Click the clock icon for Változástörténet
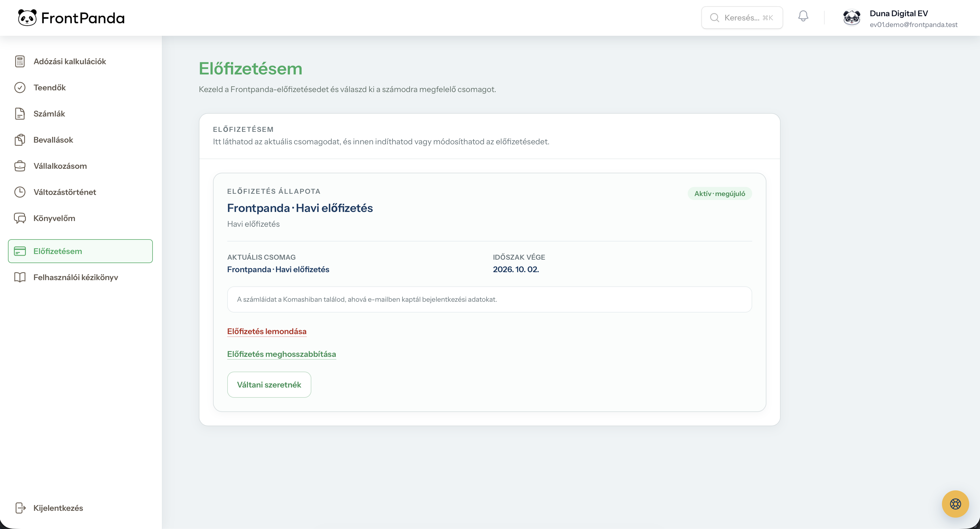Viewport: 980px width, 529px height. 20,192
